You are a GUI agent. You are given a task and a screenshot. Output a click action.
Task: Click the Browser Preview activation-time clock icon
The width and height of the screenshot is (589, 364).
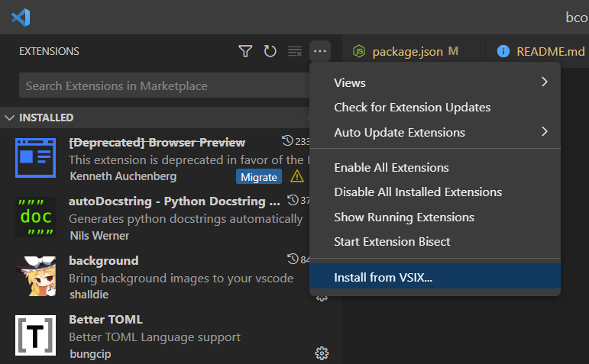tap(287, 141)
